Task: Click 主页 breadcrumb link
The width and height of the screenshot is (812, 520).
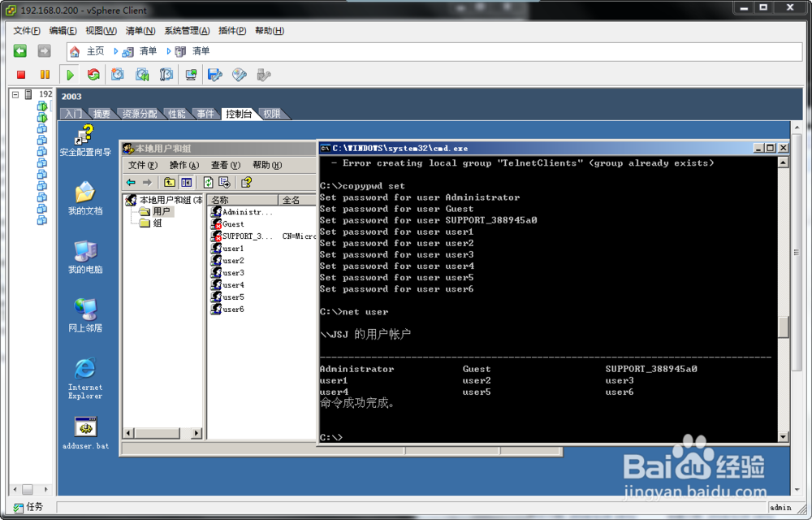Action: point(95,51)
